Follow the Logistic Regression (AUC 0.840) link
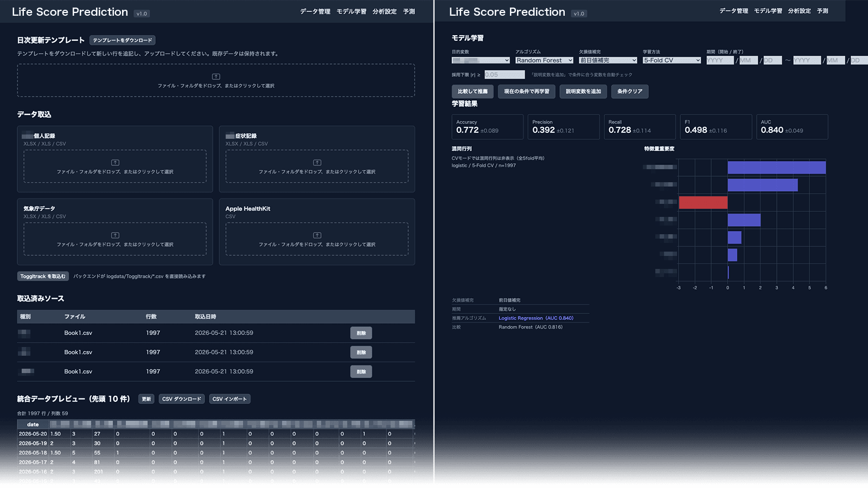 click(x=536, y=318)
